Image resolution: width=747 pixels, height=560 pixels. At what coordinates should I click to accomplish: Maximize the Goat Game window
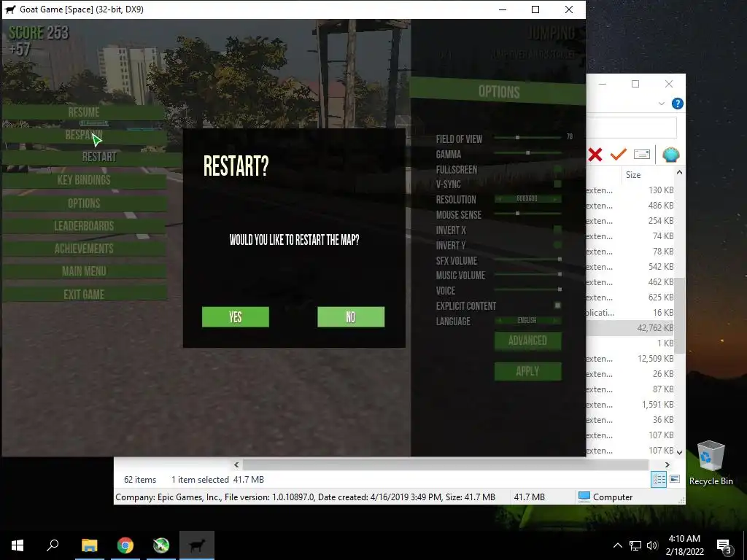click(535, 9)
